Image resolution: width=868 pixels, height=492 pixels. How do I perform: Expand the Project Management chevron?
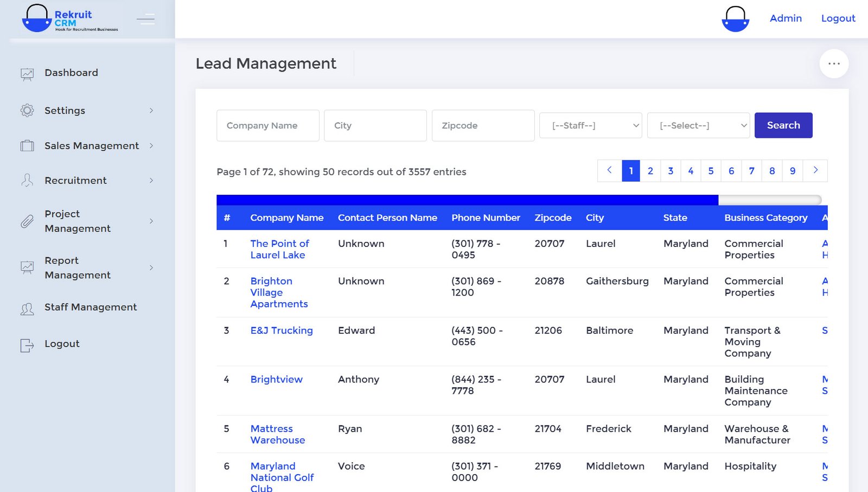151,221
